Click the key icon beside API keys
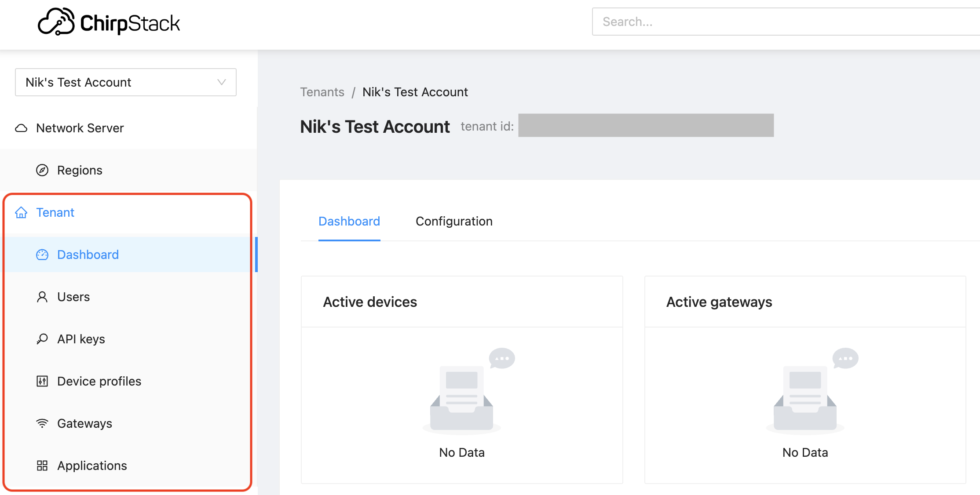The height and width of the screenshot is (495, 980). pyautogui.click(x=42, y=339)
